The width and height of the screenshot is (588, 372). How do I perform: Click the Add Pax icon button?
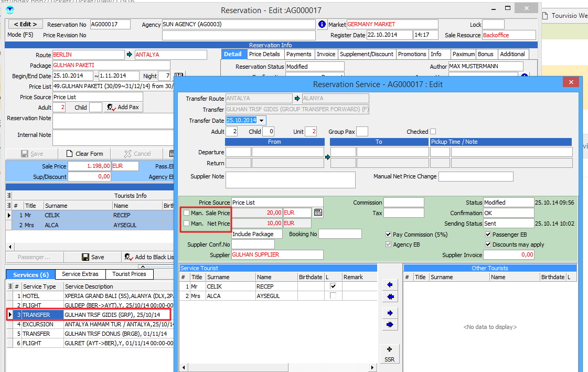coord(123,107)
